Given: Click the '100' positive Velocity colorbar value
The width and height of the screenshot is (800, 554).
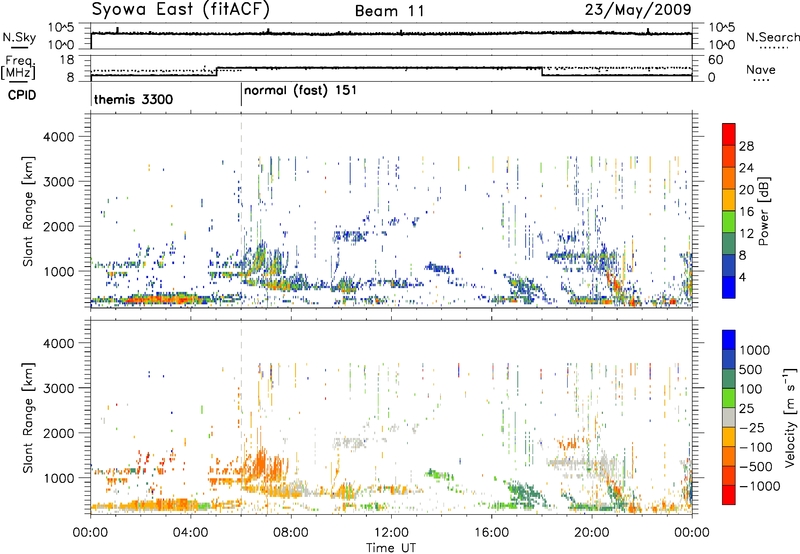Looking at the screenshot, I should 751,389.
